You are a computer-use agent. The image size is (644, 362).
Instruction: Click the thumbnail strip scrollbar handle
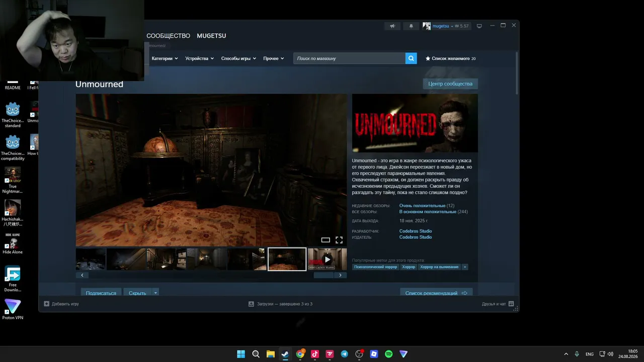click(x=324, y=275)
